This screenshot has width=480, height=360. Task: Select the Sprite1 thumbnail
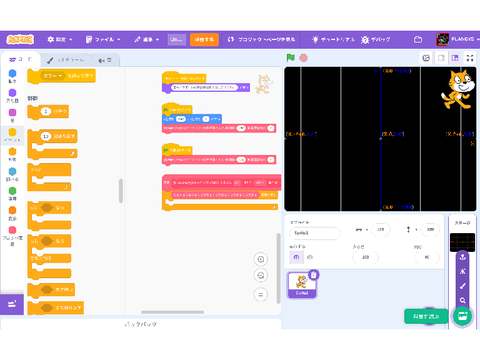pyautogui.click(x=302, y=284)
